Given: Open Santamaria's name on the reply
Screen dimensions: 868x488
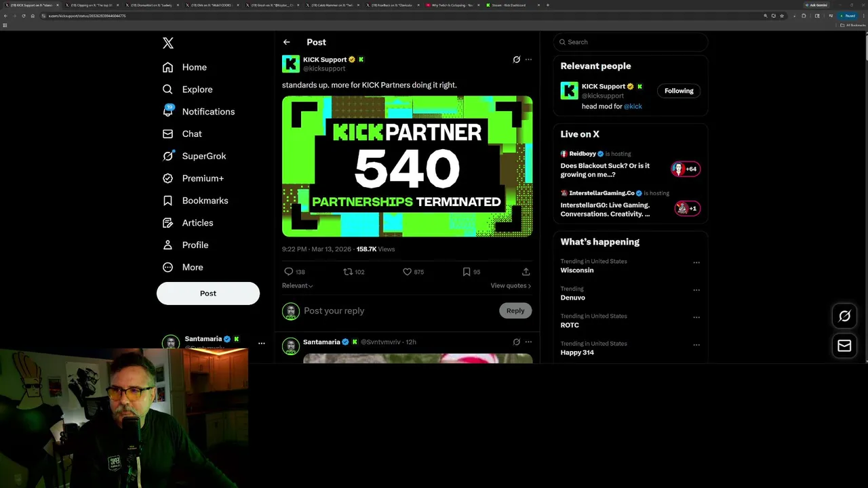Looking at the screenshot, I should click(321, 342).
